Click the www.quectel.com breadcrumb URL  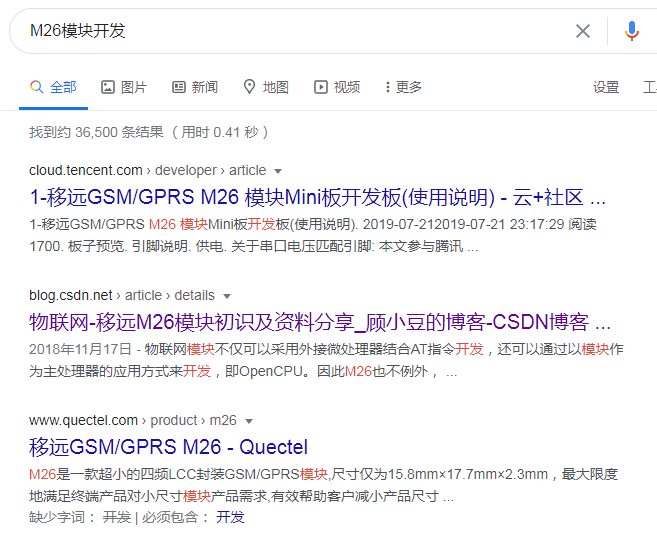[x=132, y=420]
